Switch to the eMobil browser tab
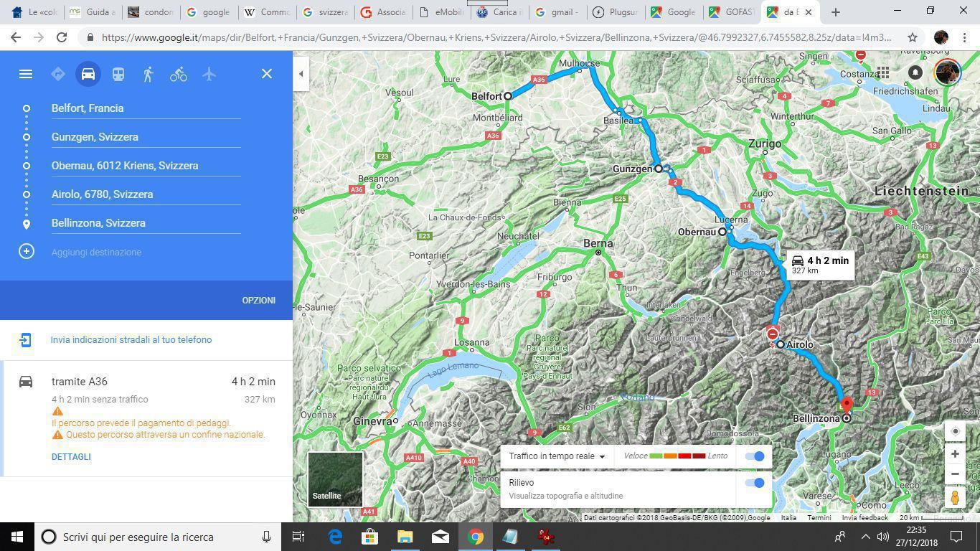The width and height of the screenshot is (980, 551). coord(443,12)
